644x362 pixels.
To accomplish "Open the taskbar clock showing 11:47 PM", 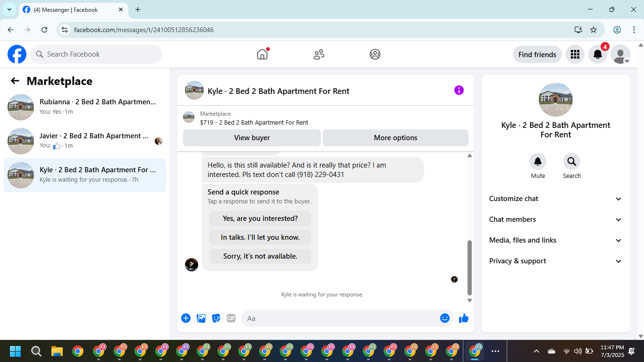I will click(612, 351).
